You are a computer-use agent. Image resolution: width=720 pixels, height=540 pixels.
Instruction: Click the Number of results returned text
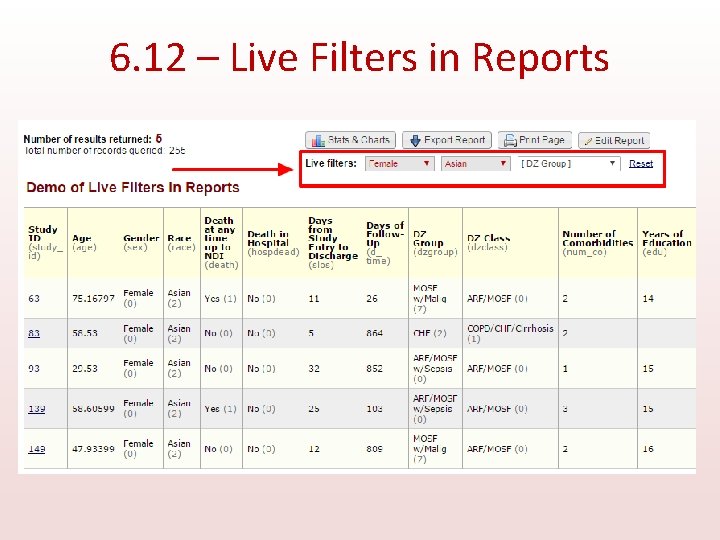point(92,139)
